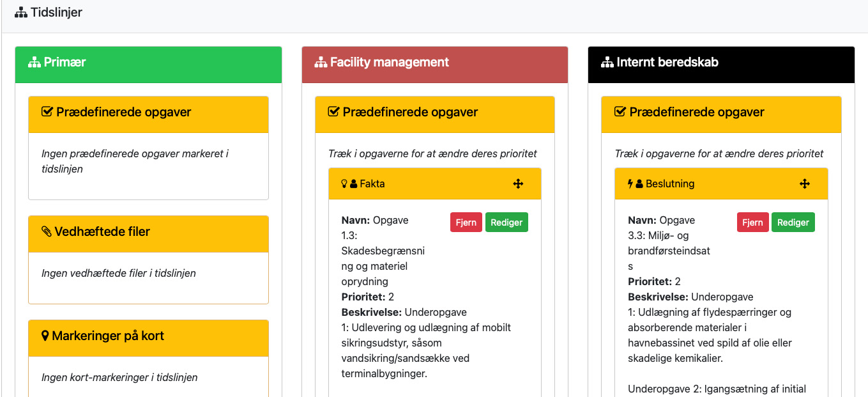Screen dimensions: 868x397
Task: Click the 'Underopgave 2: Igangsætning af initial' line
Action: [717, 389]
